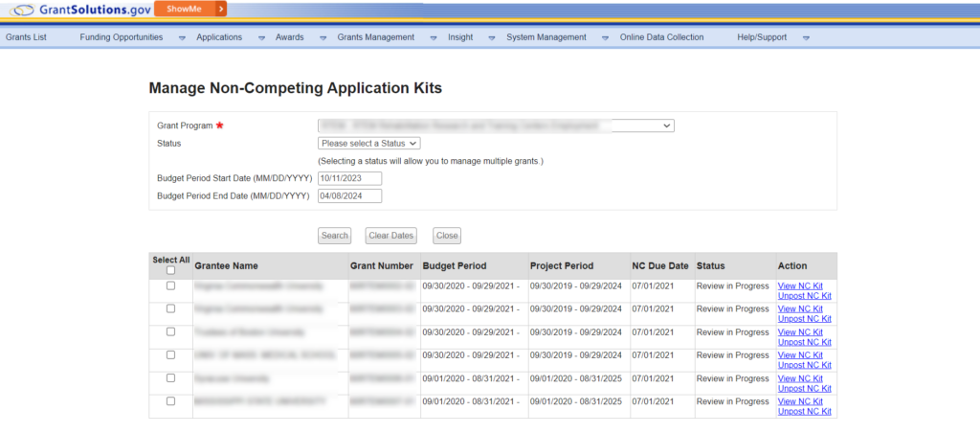
Task: Open the Grant Program dropdown
Action: (x=496, y=125)
